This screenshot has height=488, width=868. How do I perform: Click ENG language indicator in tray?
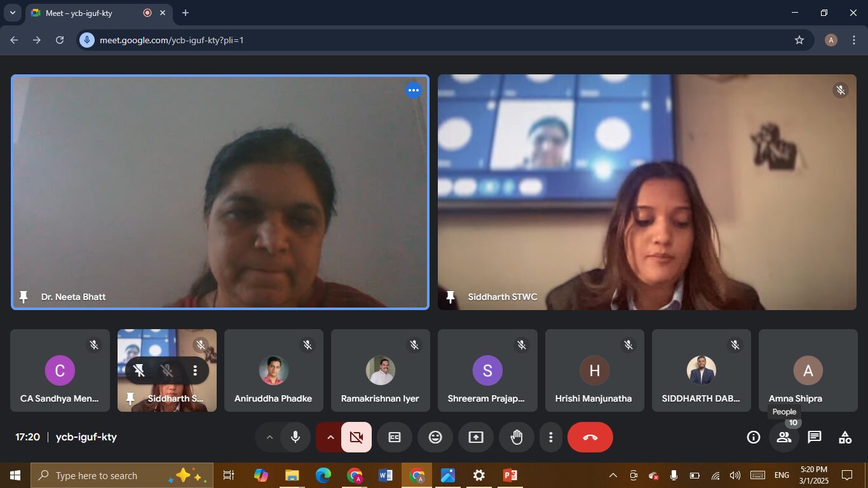782,475
